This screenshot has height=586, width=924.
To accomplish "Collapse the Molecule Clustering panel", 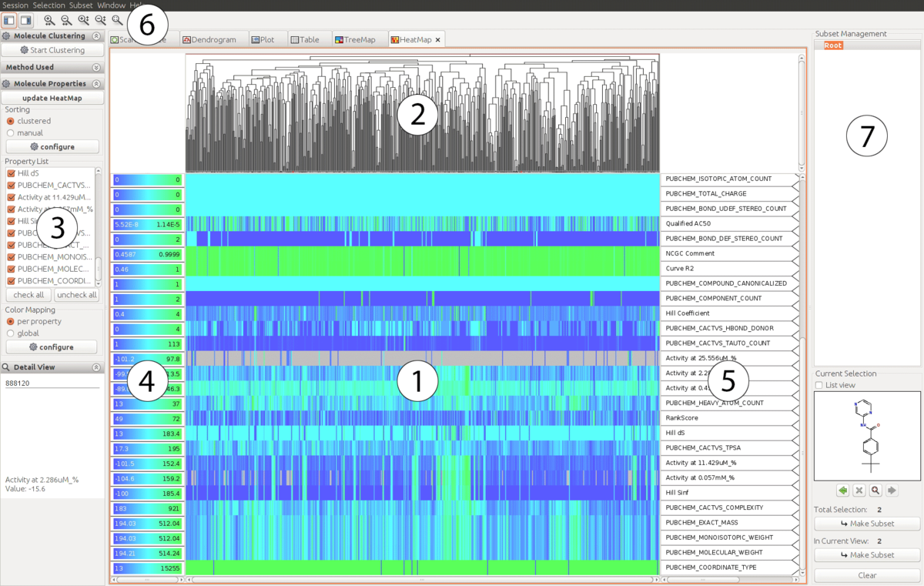I will pyautogui.click(x=96, y=35).
